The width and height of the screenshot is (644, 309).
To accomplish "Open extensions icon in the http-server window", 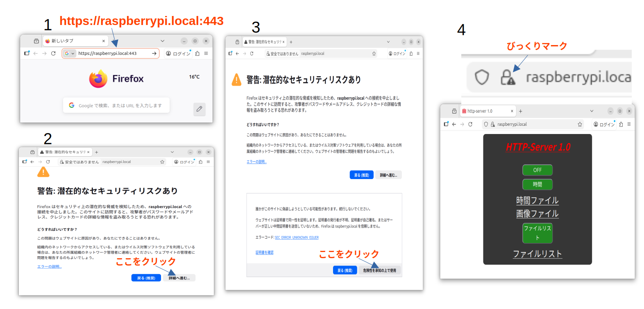I will click(x=621, y=124).
